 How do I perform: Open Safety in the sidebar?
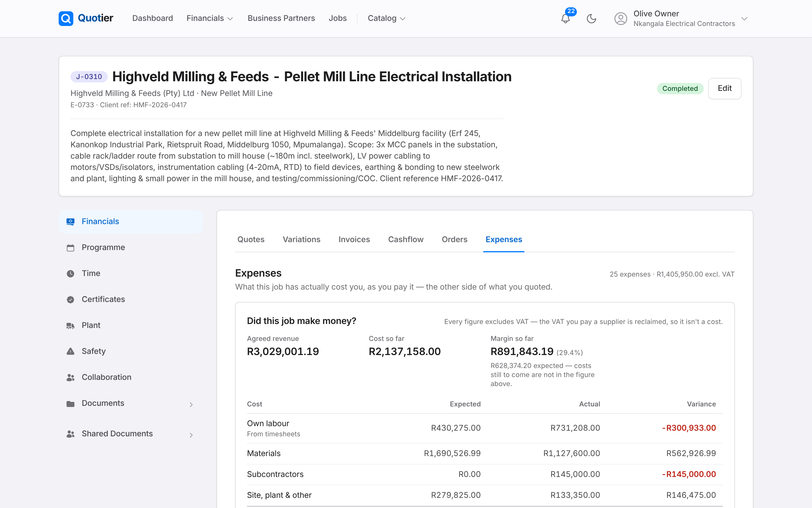click(131, 351)
